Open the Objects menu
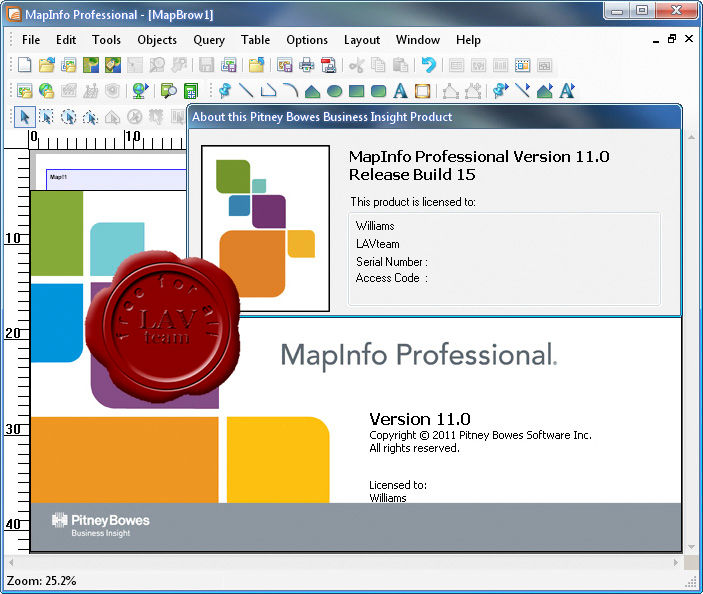The height and width of the screenshot is (594, 703). (x=157, y=40)
